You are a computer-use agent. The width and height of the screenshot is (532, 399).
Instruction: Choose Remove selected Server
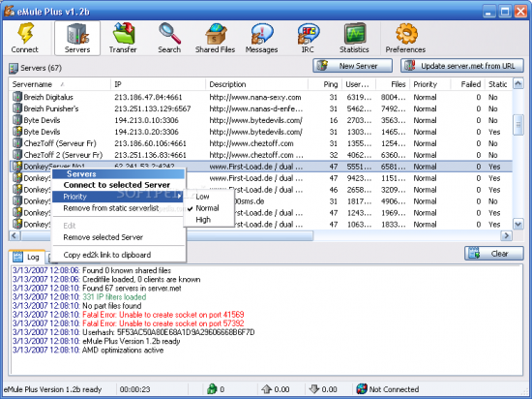[x=103, y=237]
